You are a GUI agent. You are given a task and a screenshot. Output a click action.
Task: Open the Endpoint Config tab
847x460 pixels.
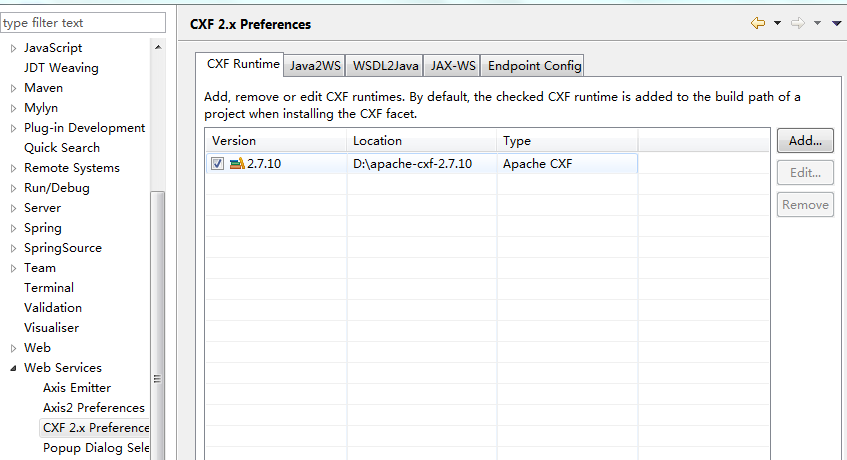(534, 66)
